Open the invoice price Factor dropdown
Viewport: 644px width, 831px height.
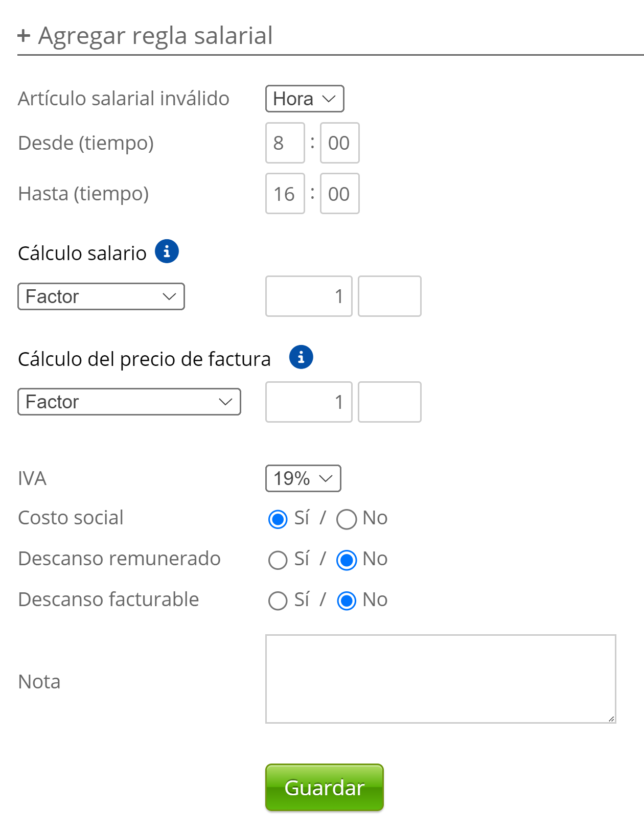(x=129, y=402)
